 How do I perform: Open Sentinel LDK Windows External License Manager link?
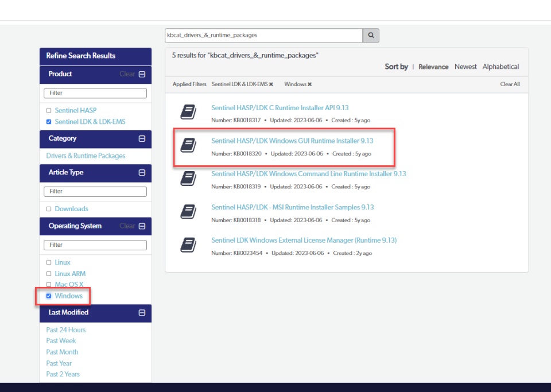(304, 240)
